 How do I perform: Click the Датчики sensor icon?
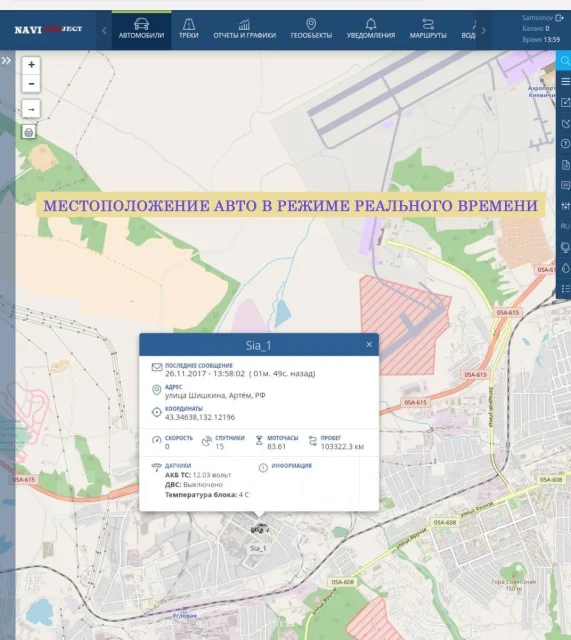coord(156,467)
